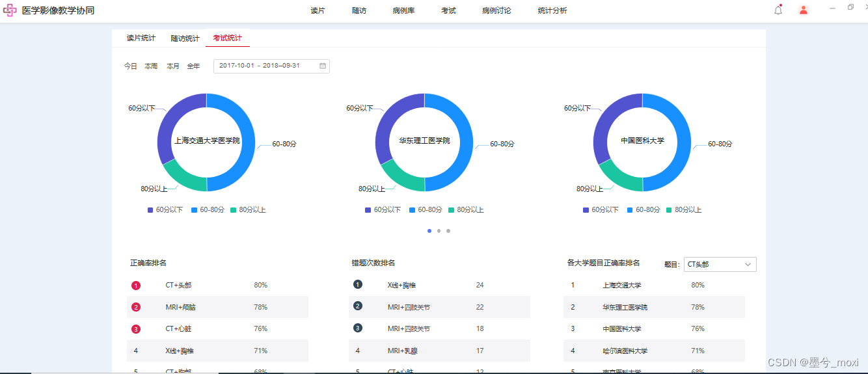Toggle 60分以下 legend under 上海交通大学医学院 chart
Screen dimensions: 868x374
(165, 210)
